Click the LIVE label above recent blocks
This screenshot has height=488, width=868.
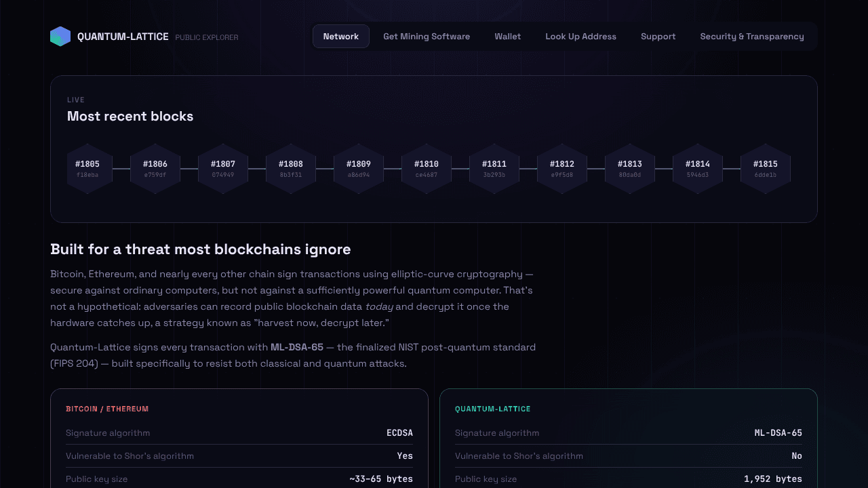click(76, 100)
